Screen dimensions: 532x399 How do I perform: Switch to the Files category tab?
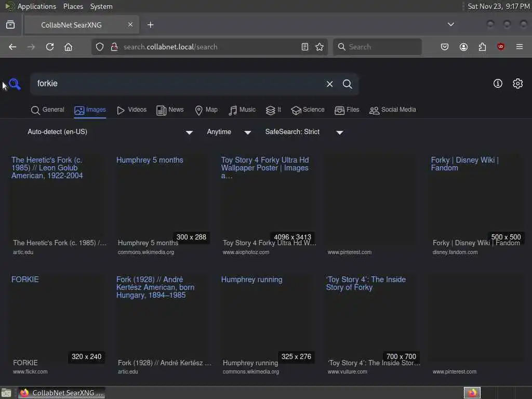[x=347, y=110]
